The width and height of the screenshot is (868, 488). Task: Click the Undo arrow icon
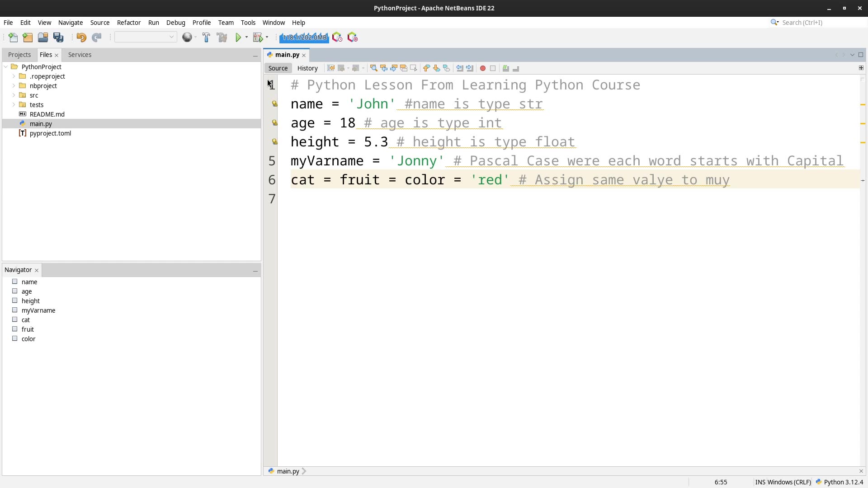[81, 38]
